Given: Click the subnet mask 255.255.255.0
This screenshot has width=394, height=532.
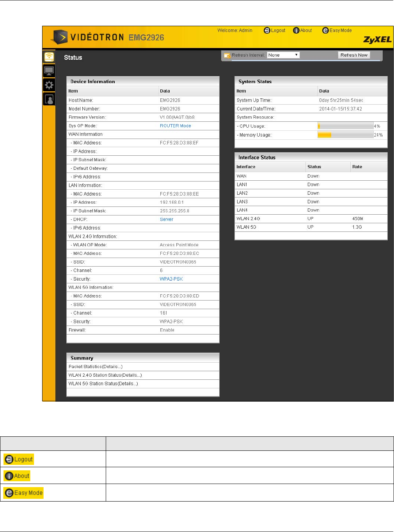Looking at the screenshot, I should [x=174, y=211].
